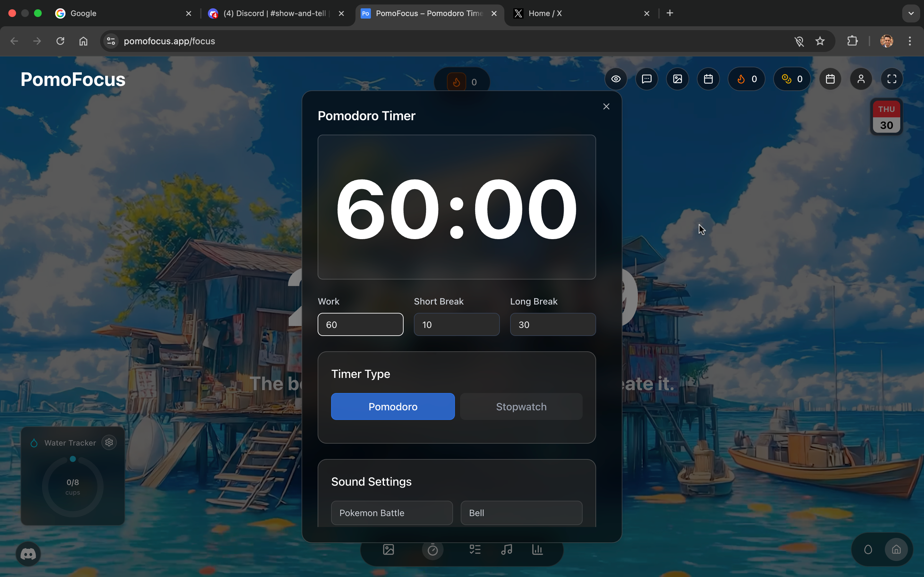Open the Pokemon Battle sound dropdown
The height and width of the screenshot is (577, 924).
[392, 513]
